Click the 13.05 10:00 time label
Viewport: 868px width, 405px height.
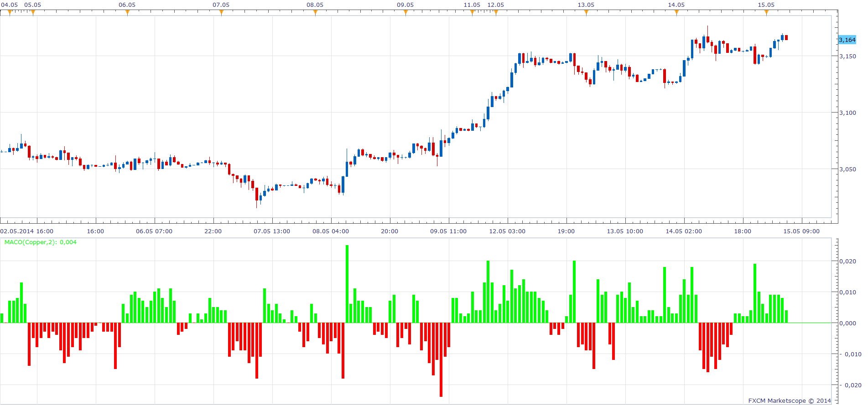tap(625, 231)
